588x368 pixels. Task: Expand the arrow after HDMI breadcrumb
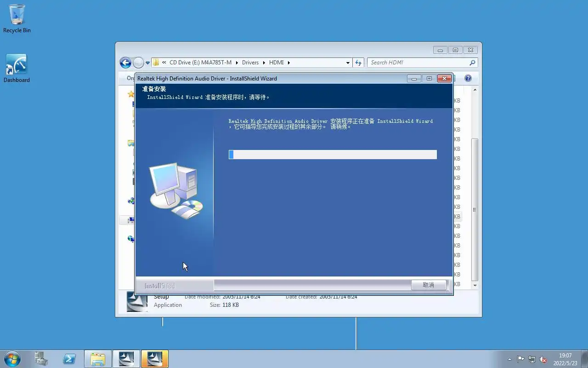tap(289, 63)
